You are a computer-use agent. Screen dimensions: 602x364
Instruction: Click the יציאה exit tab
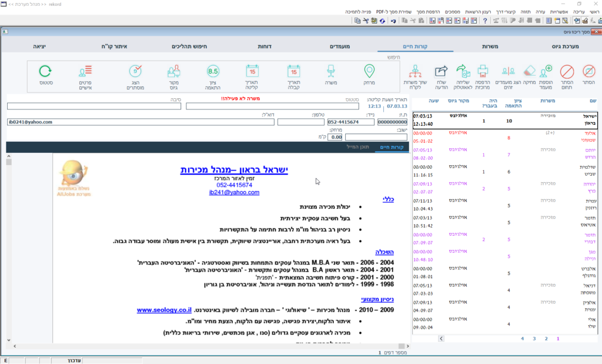point(39,46)
